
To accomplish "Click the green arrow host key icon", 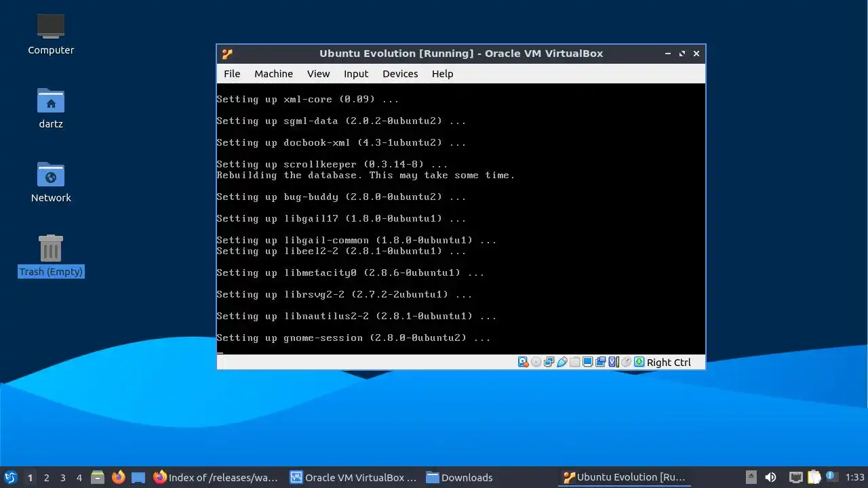I will [639, 362].
